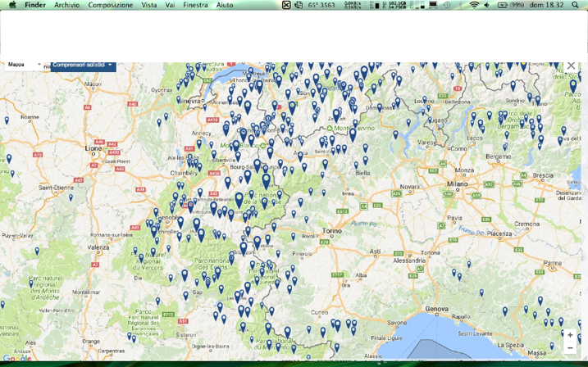Image resolution: width=588 pixels, height=367 pixels.
Task: Open the Finestra menu
Action: click(x=195, y=5)
